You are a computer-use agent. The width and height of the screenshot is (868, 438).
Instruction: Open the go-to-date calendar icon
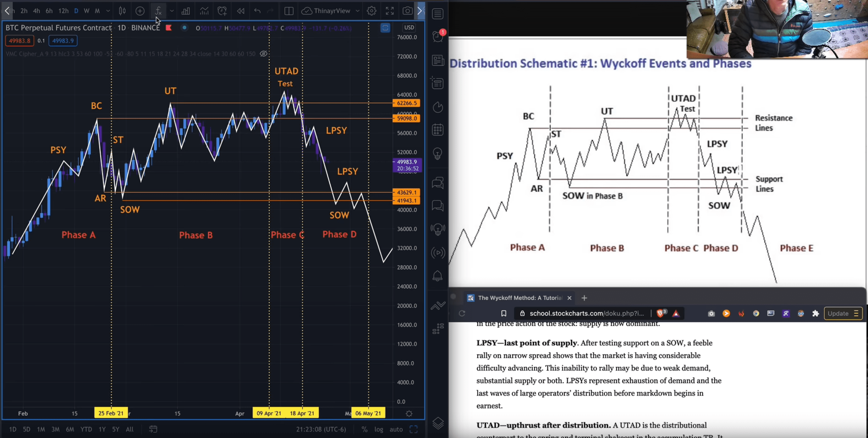(x=153, y=429)
